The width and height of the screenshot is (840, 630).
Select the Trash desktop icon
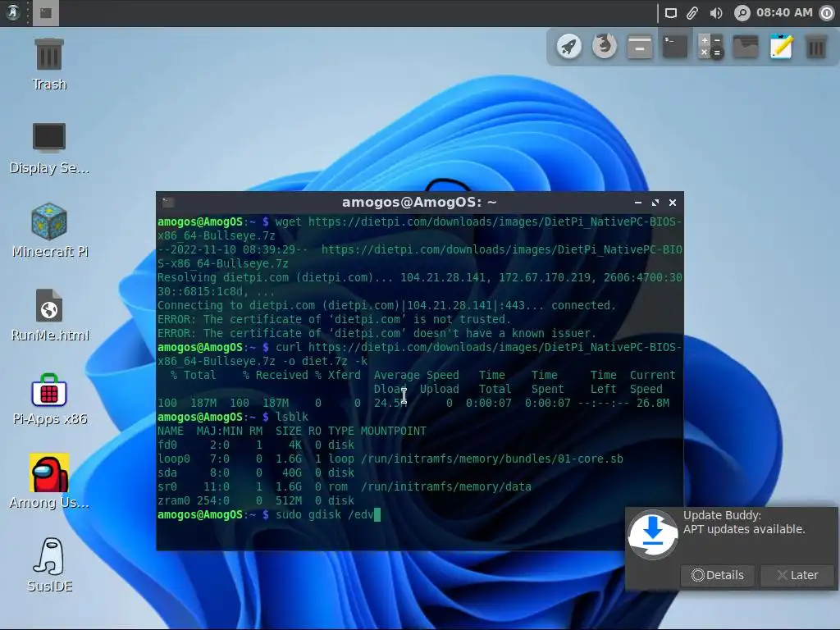pos(49,64)
